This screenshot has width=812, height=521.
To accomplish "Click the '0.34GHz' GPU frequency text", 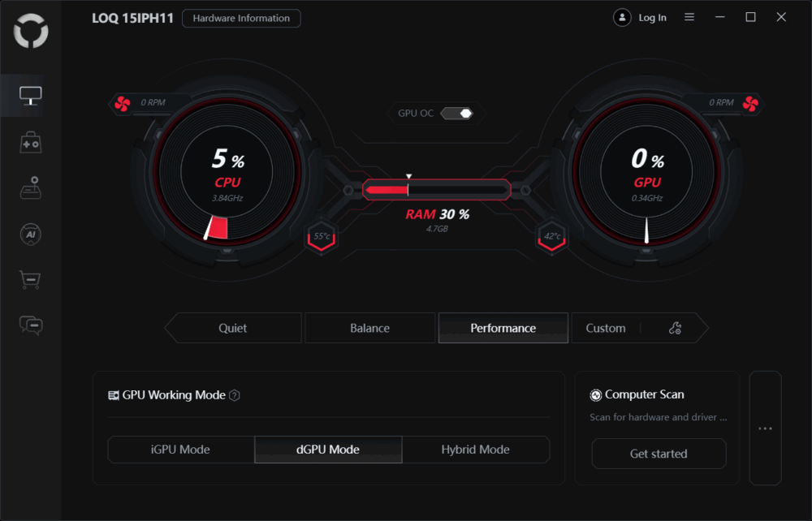I will [647, 198].
